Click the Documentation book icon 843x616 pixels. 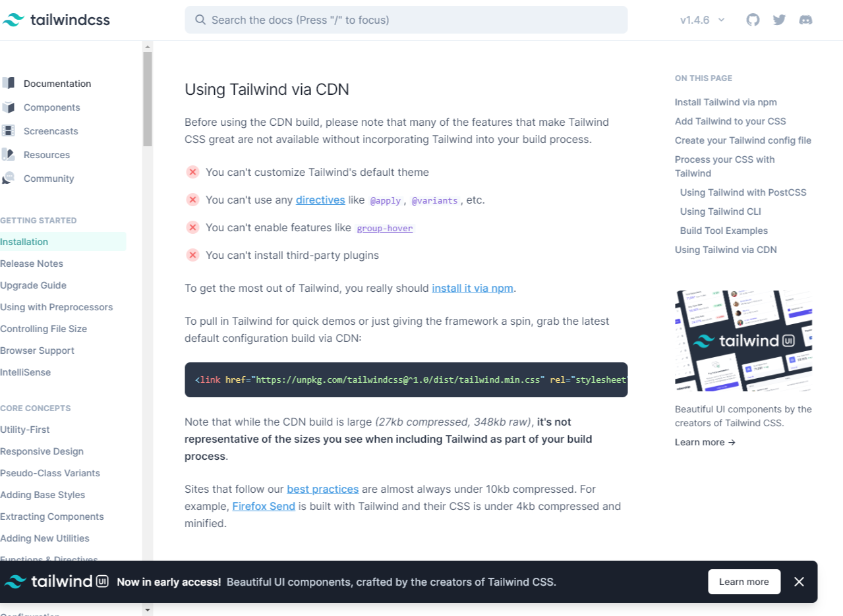[x=8, y=83]
